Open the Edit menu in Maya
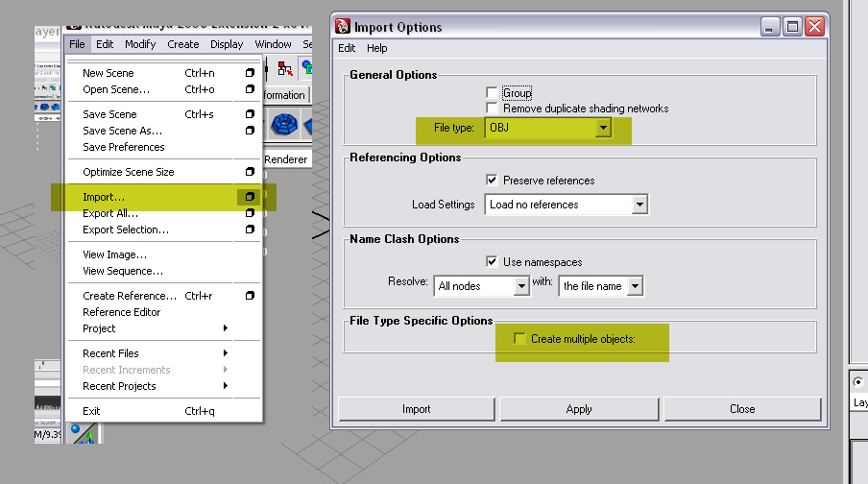The height and width of the screenshot is (484, 868). click(x=105, y=44)
